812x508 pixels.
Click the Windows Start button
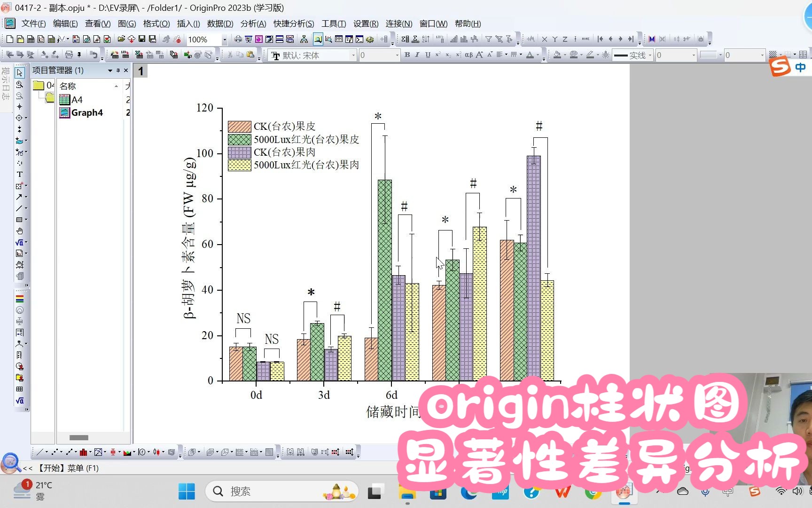coord(187,492)
